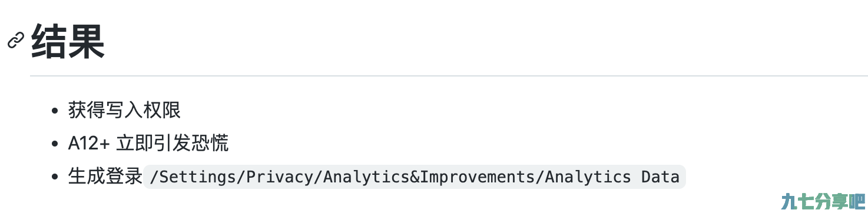
Task: Click the 生成登录 text
Action: 105,176
